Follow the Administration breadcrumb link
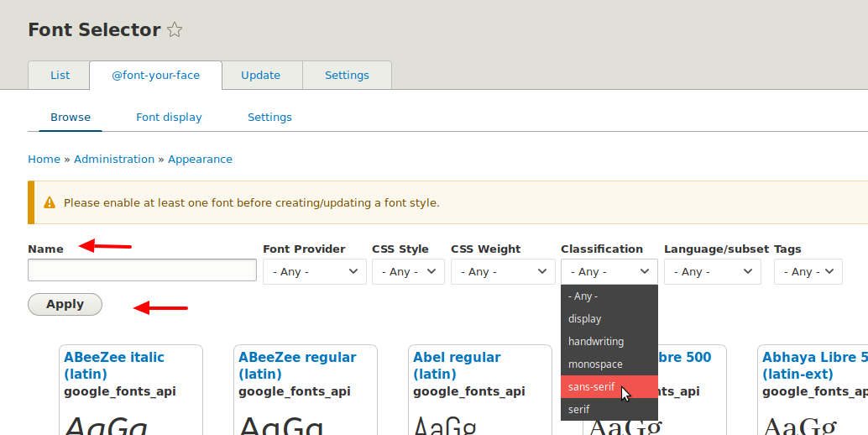The height and width of the screenshot is (435, 868). tap(114, 160)
